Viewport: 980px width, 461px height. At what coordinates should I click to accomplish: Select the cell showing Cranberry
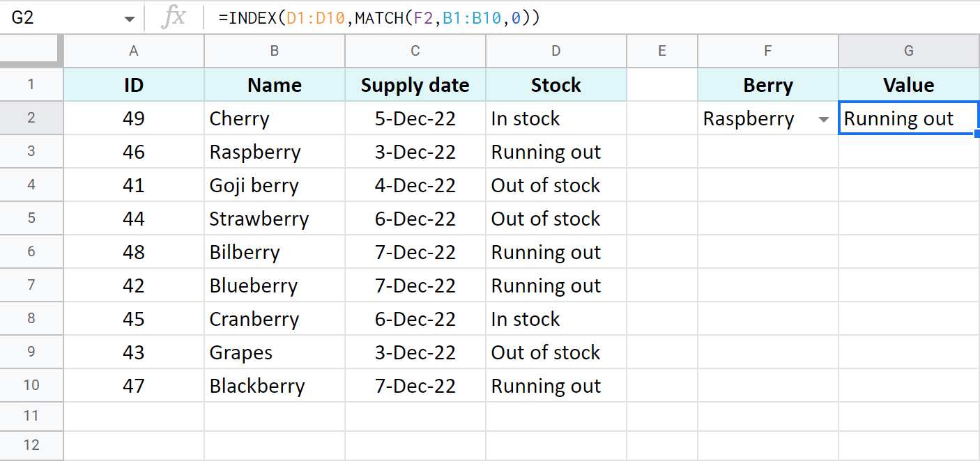[274, 318]
